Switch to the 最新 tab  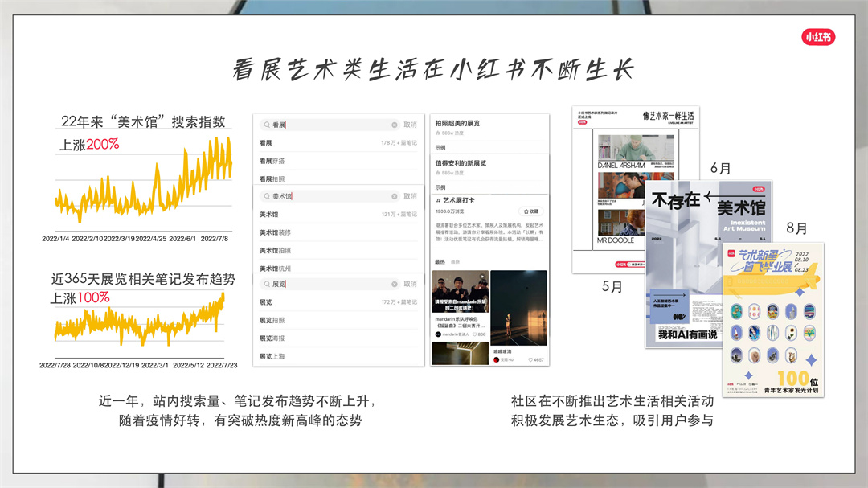tap(454, 262)
